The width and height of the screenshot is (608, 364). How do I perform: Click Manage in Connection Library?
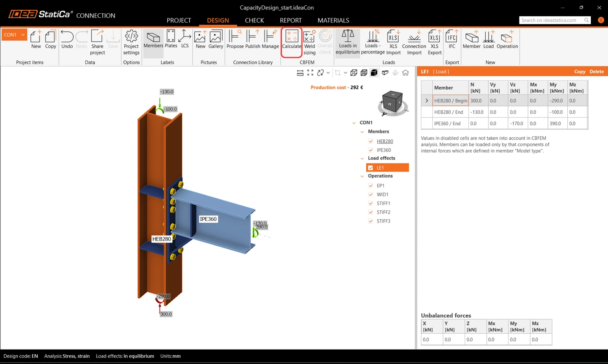(x=270, y=39)
